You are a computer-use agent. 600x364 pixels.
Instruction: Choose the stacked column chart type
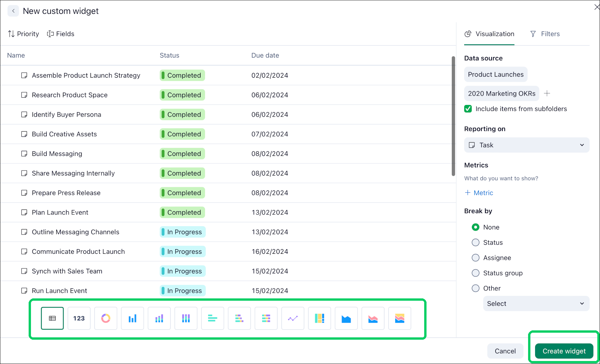click(159, 318)
